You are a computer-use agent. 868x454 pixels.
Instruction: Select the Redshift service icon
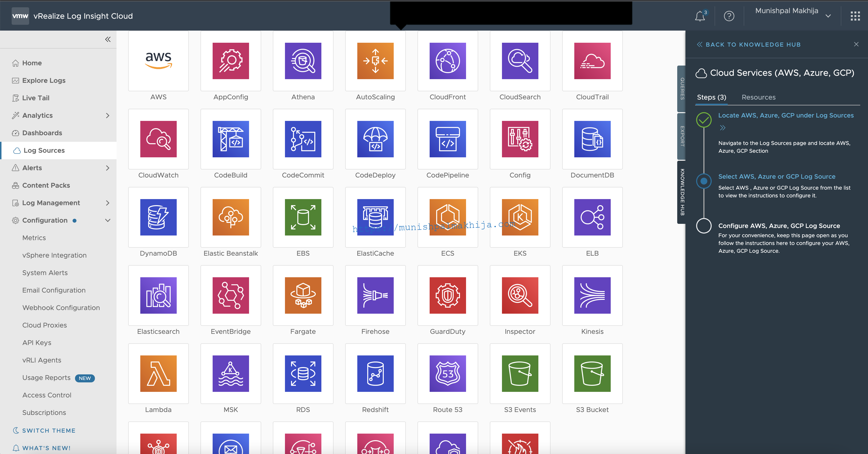(375, 374)
